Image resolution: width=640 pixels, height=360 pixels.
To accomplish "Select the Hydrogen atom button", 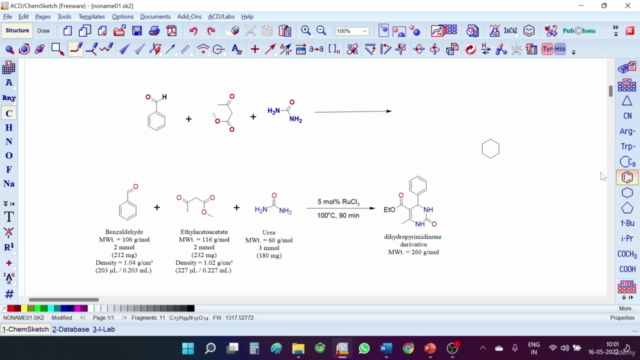I will (9, 128).
